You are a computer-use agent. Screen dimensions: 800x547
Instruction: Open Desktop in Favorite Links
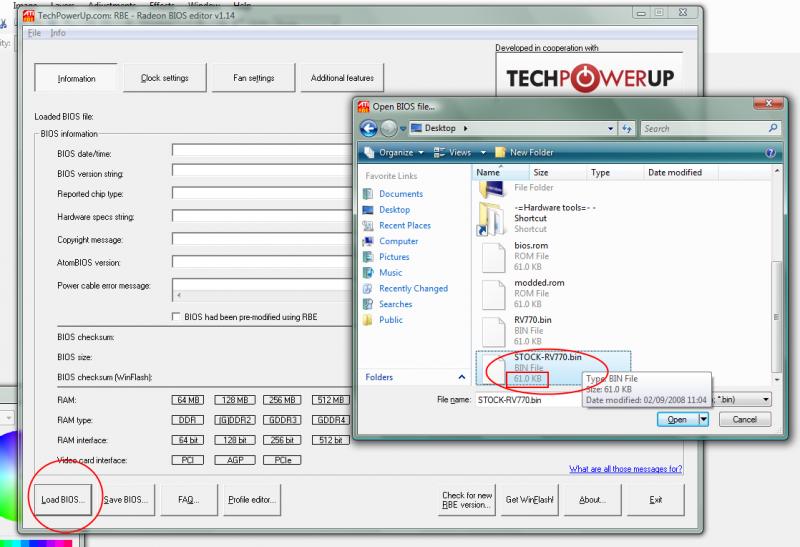click(394, 210)
